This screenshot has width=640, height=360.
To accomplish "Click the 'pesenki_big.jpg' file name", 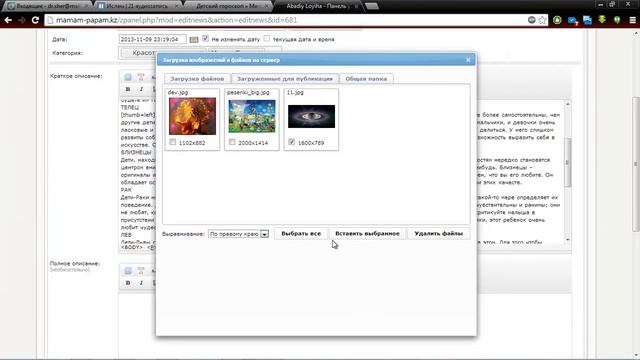I will [248, 93].
